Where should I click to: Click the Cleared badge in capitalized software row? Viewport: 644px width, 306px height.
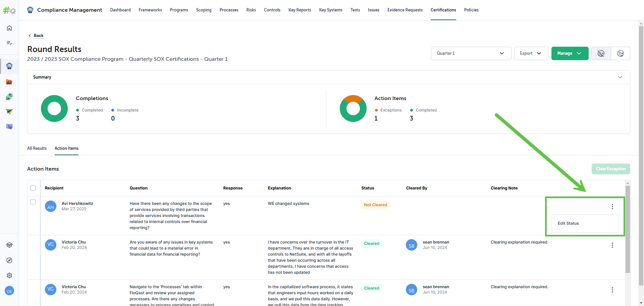tap(372, 288)
